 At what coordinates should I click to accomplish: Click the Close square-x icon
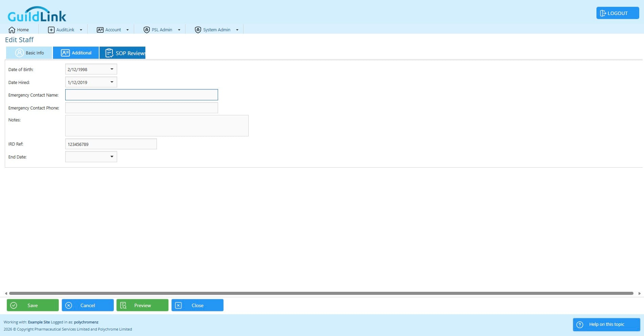(x=178, y=305)
